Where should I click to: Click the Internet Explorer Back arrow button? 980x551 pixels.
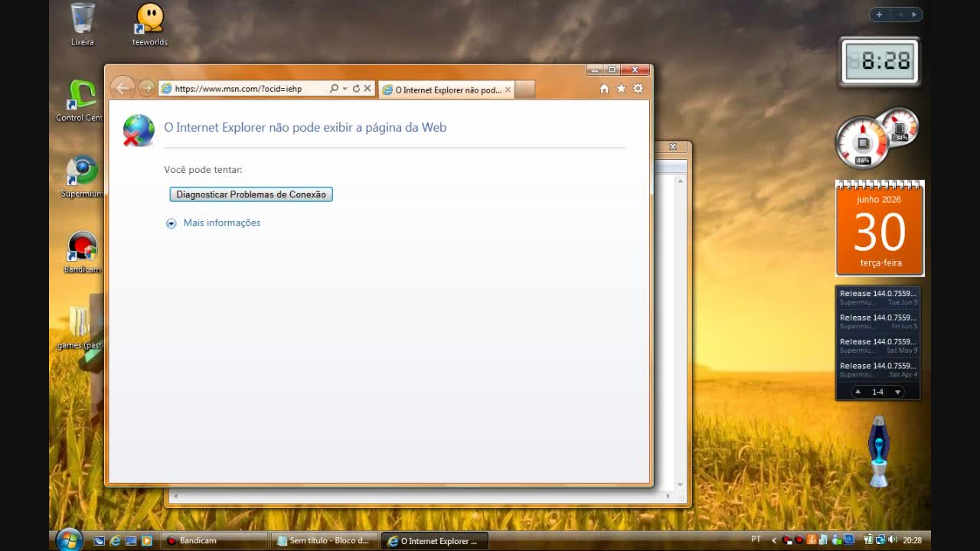[122, 88]
